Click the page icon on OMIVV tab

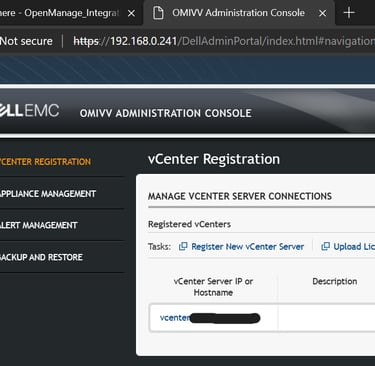pos(158,13)
